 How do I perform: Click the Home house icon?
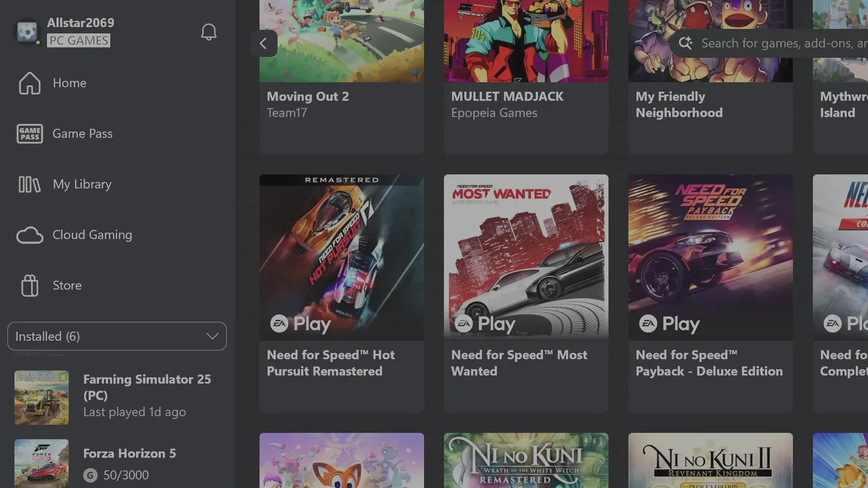30,83
